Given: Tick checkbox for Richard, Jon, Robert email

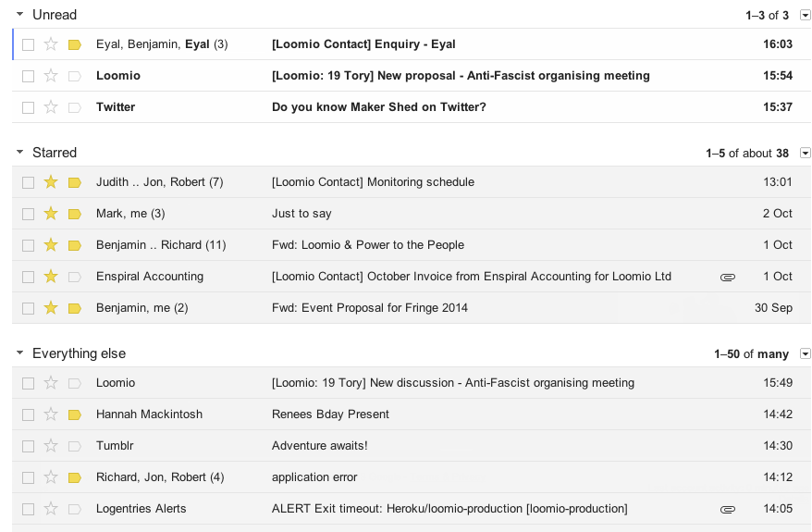Looking at the screenshot, I should (x=29, y=477).
